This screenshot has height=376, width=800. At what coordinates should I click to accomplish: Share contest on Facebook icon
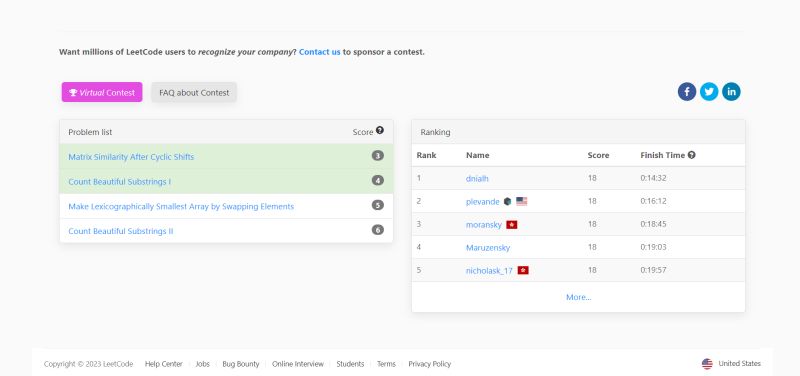687,92
